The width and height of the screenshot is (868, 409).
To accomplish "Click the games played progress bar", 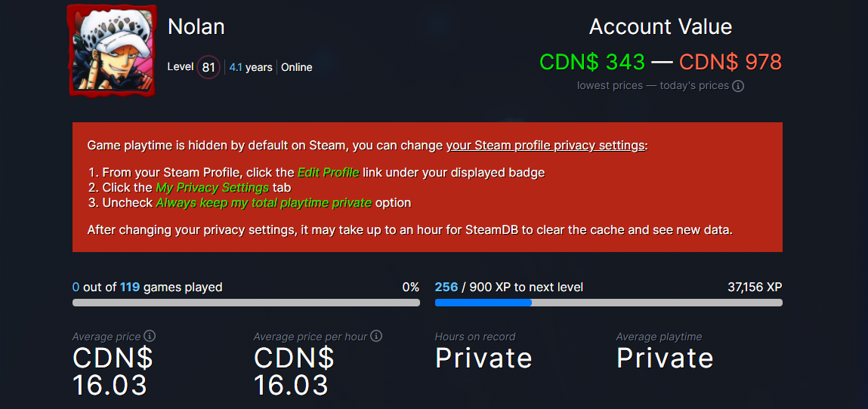I will pyautogui.click(x=246, y=303).
